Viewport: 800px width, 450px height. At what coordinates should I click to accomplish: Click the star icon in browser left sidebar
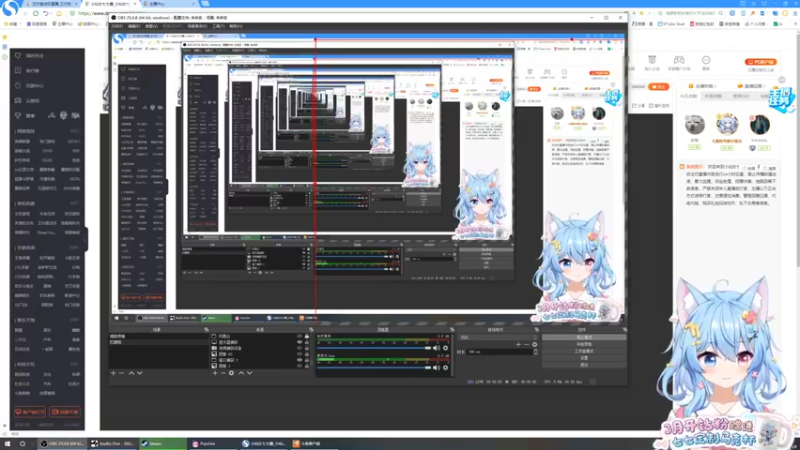tap(5, 37)
